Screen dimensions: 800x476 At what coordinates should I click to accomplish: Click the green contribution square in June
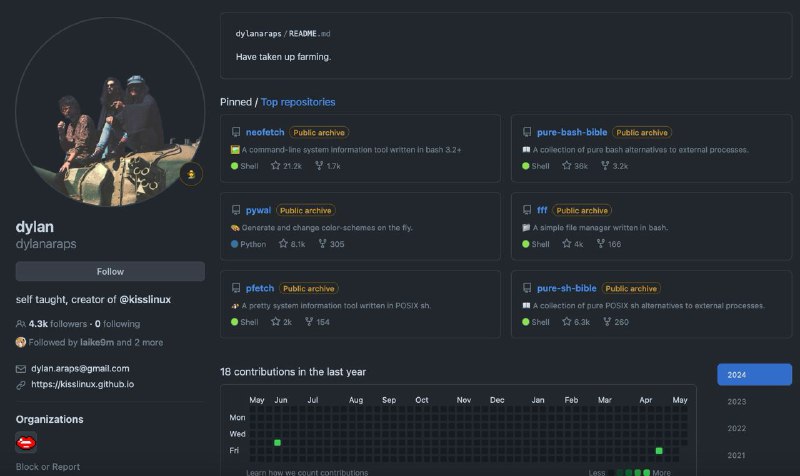277,442
